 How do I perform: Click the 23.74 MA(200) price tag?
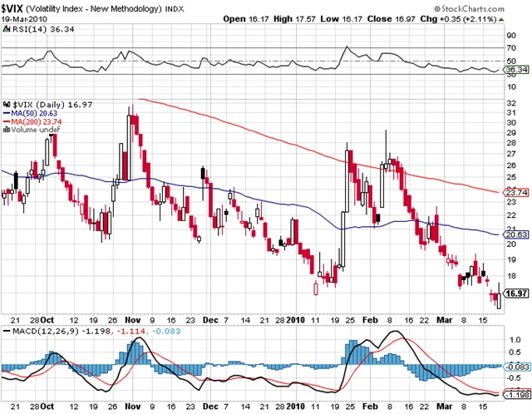click(x=516, y=192)
